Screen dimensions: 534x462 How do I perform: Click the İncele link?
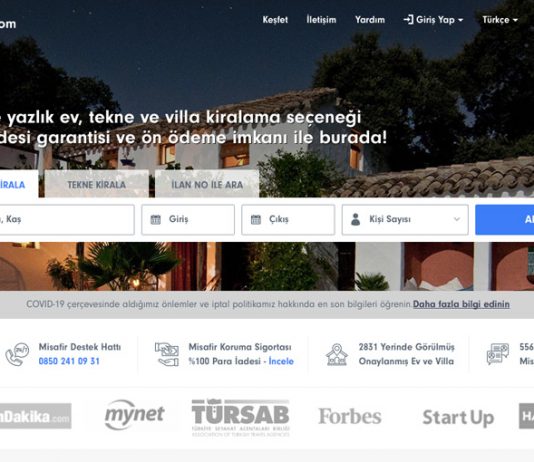[281, 361]
